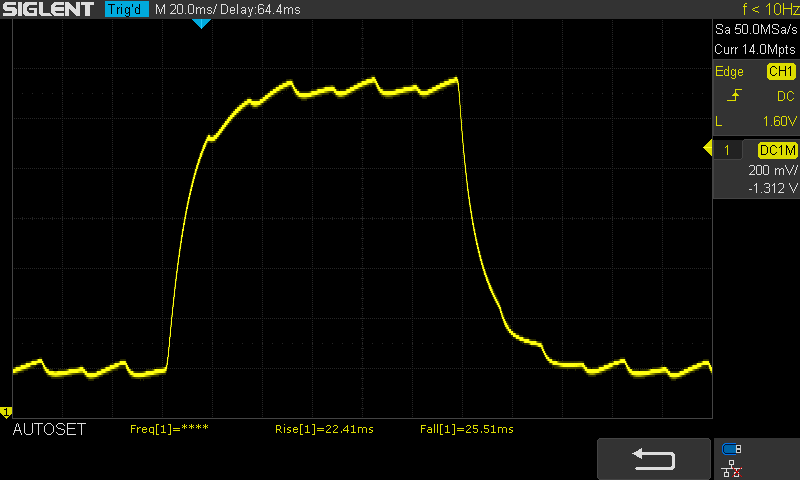Click the yellow trigger level arrow marker
Screen dimensions: 800x480
[708, 148]
